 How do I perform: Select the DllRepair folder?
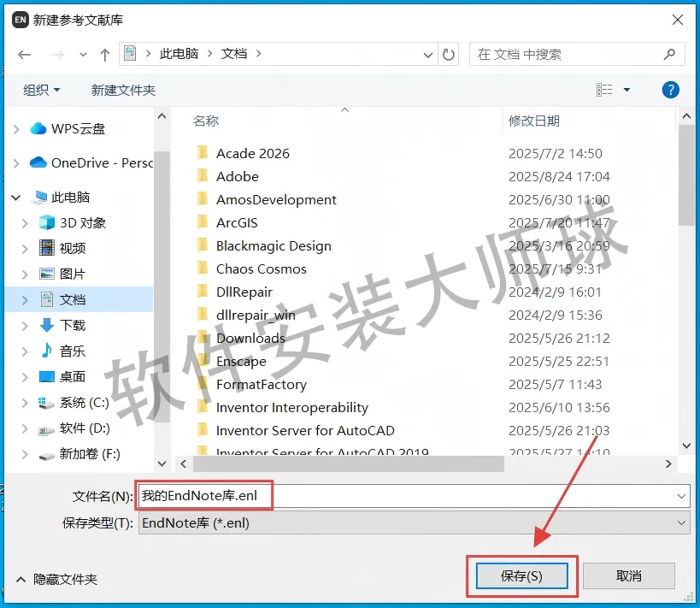(x=235, y=292)
